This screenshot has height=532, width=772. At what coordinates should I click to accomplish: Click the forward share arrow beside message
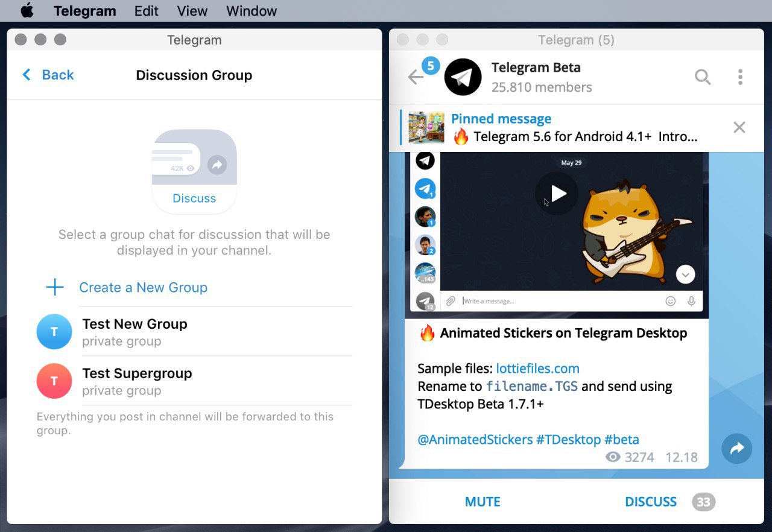click(x=737, y=448)
